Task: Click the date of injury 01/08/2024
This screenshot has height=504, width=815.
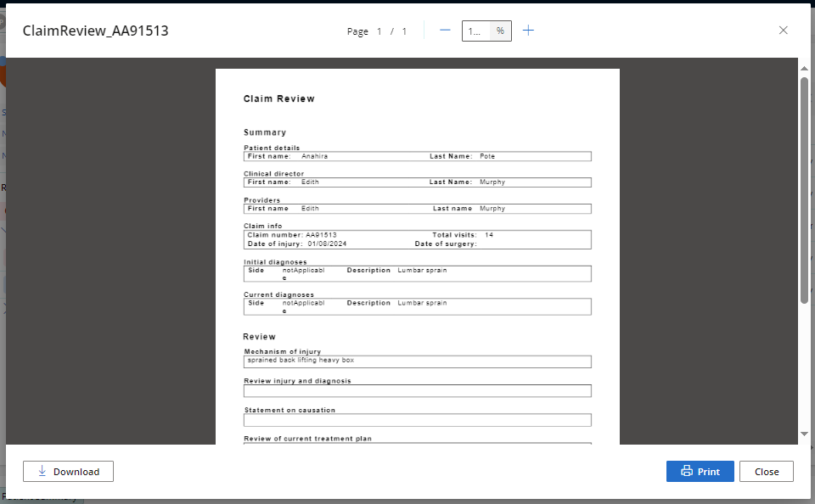Action: (x=327, y=244)
